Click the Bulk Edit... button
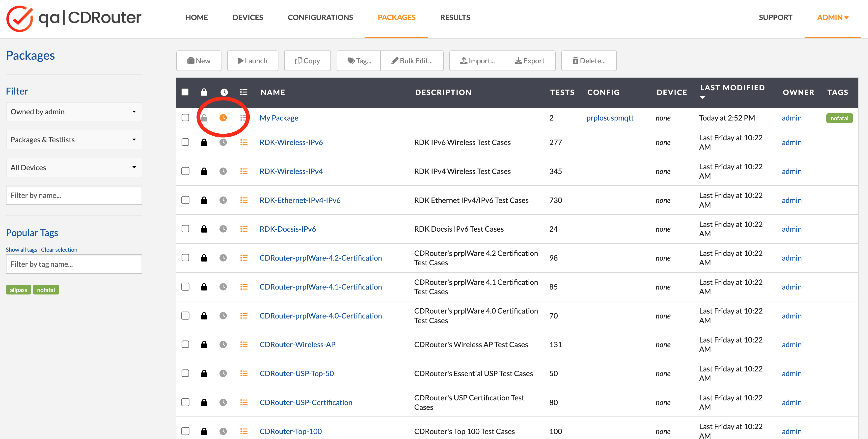Viewport: 868px width, 439px height. [x=412, y=61]
